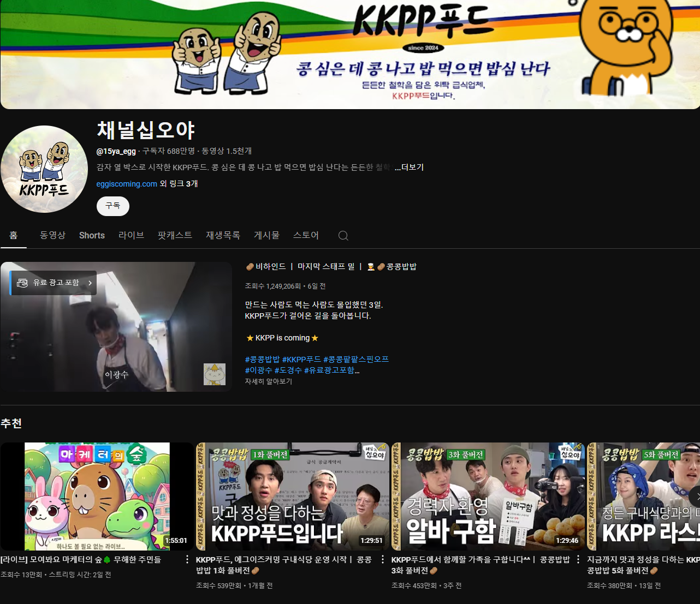Switch to the 동영상 tab
Image resolution: width=700 pixels, height=604 pixels.
pos(52,235)
